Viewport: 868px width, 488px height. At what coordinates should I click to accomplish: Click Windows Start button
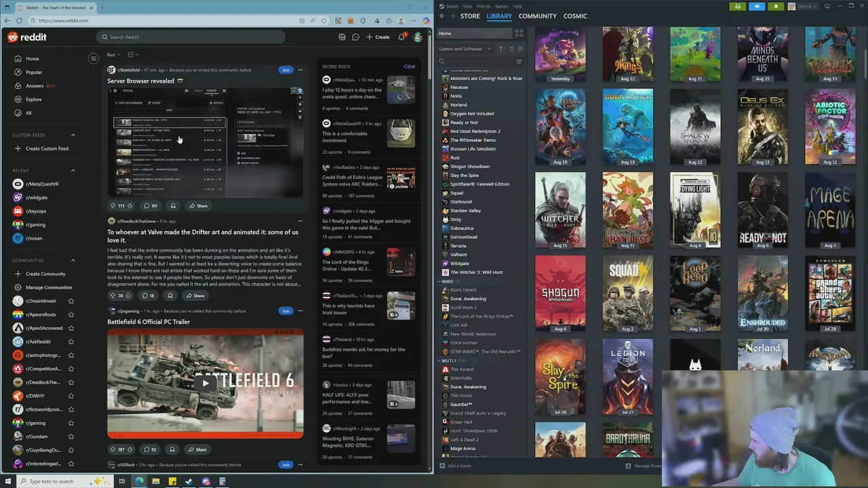(7, 481)
